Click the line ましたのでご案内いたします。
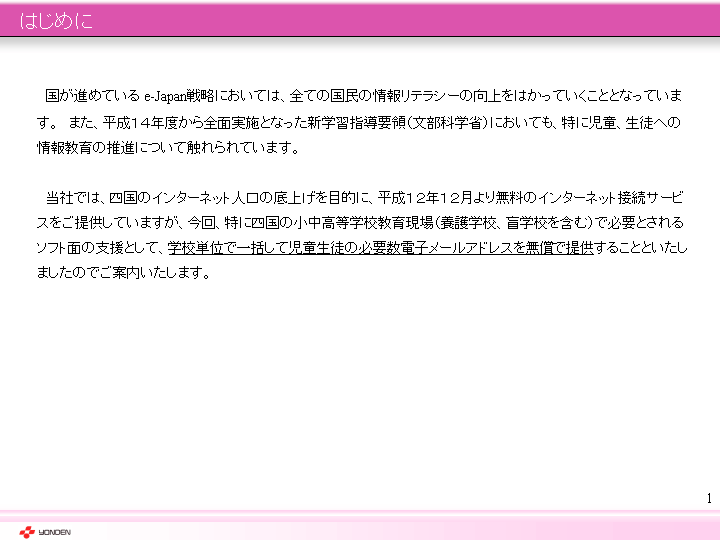Image resolution: width=720 pixels, height=540 pixels. (124, 273)
